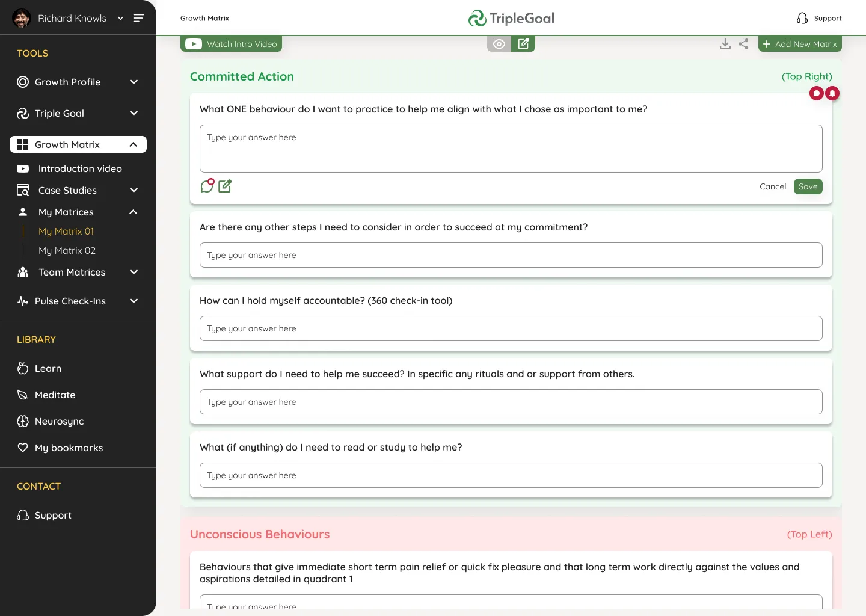Click the red chat badge icon
The image size is (866, 616).
point(816,93)
